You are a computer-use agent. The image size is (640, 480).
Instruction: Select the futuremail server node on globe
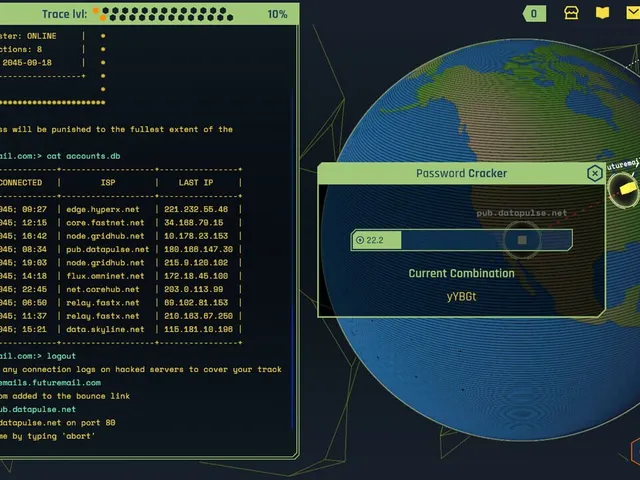click(x=625, y=190)
